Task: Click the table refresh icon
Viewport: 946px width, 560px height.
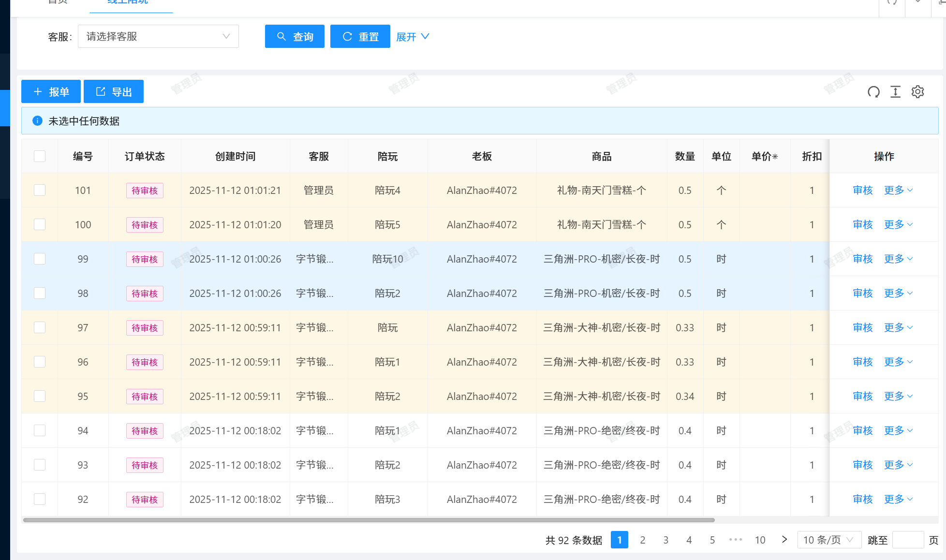Action: coord(873,92)
